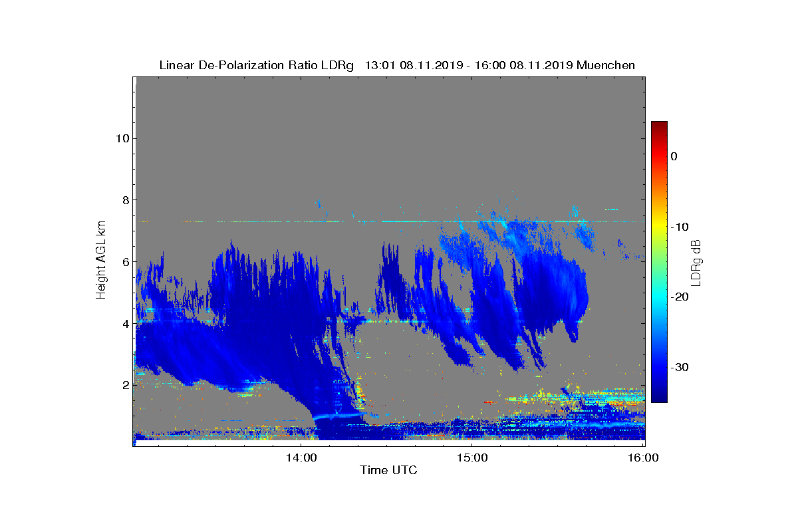Click the height tick label '2'

tap(124, 385)
